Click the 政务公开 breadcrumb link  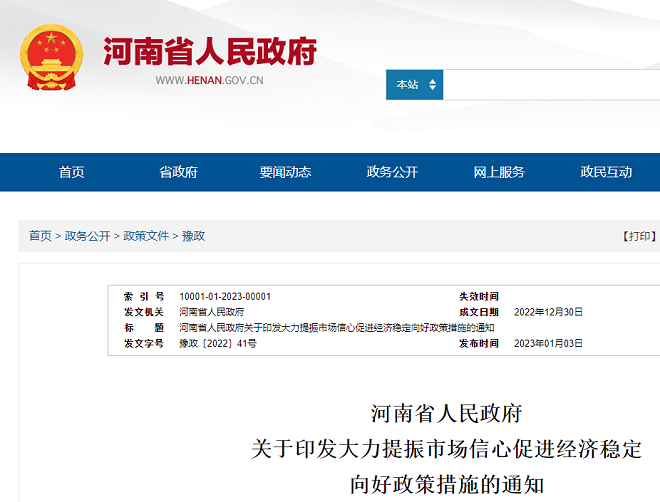coord(87,236)
